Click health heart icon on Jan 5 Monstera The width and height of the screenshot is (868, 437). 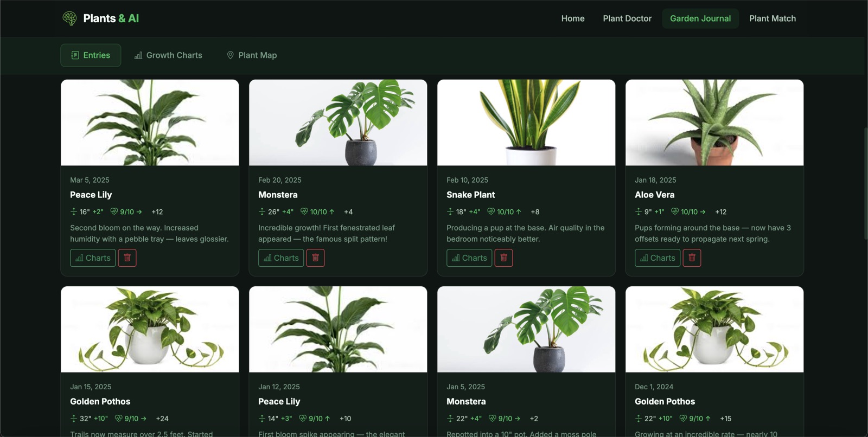click(x=493, y=419)
